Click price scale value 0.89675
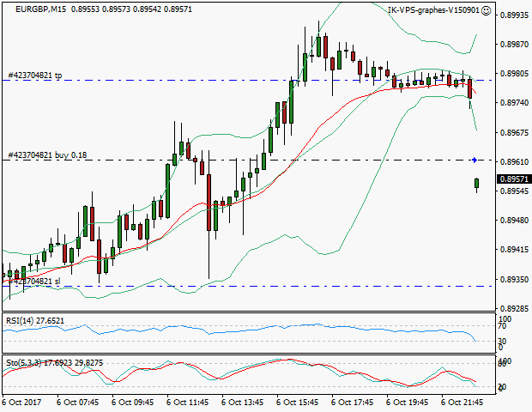The height and width of the screenshot is (412, 532). click(x=514, y=132)
